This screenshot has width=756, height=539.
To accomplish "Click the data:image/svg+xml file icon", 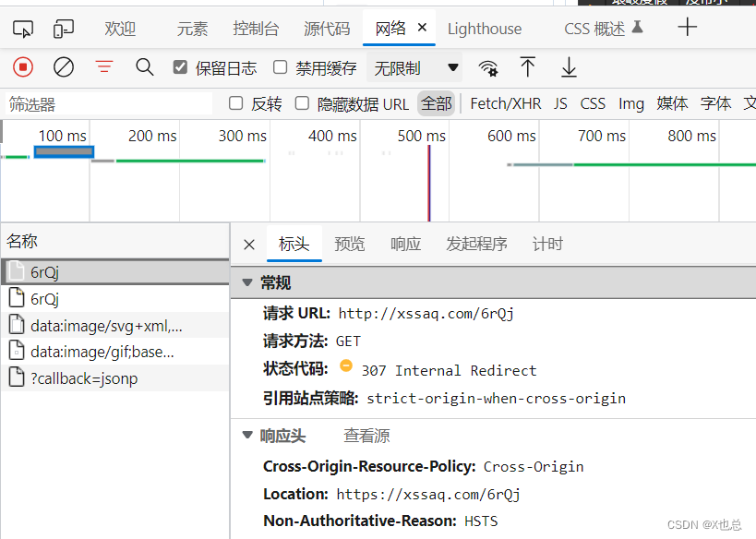I will tap(17, 324).
